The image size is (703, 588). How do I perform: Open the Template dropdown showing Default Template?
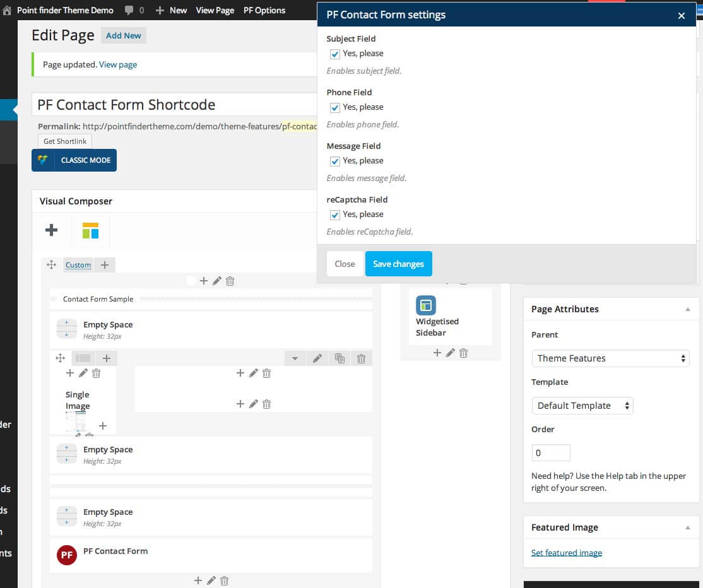[x=582, y=406]
